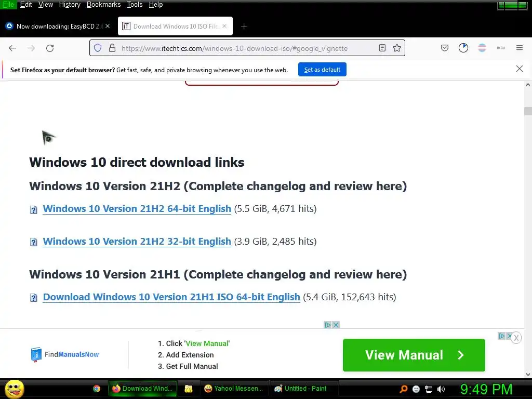Close the Download Windows 10 ISO tab
This screenshot has height=399, width=532.
(224, 26)
